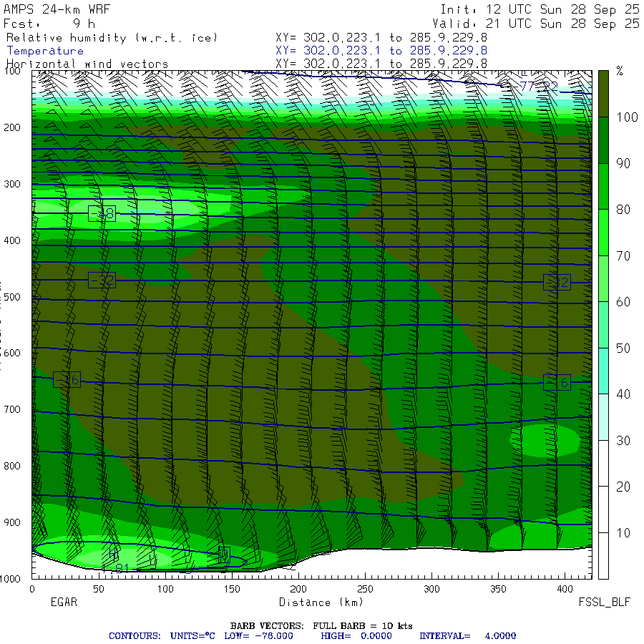This screenshot has height=644, width=644.
Task: Select the 'Horizontal wind vectors' field label
Action: point(87,64)
